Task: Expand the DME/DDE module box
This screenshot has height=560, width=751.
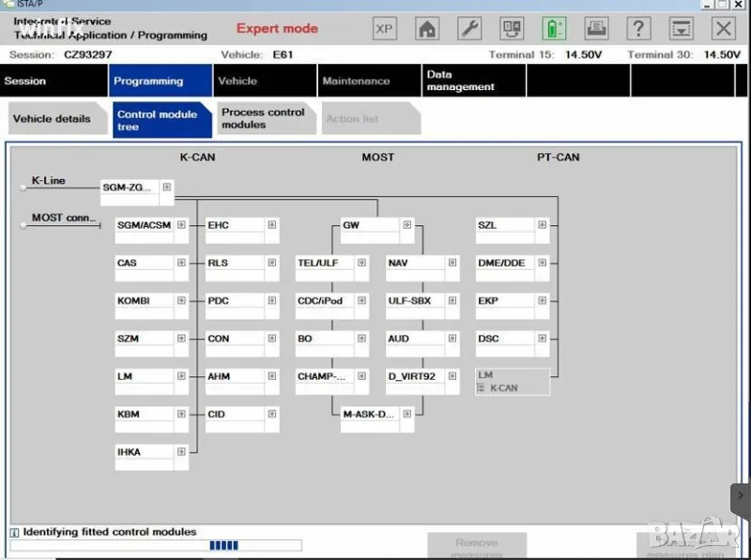Action: tap(542, 263)
